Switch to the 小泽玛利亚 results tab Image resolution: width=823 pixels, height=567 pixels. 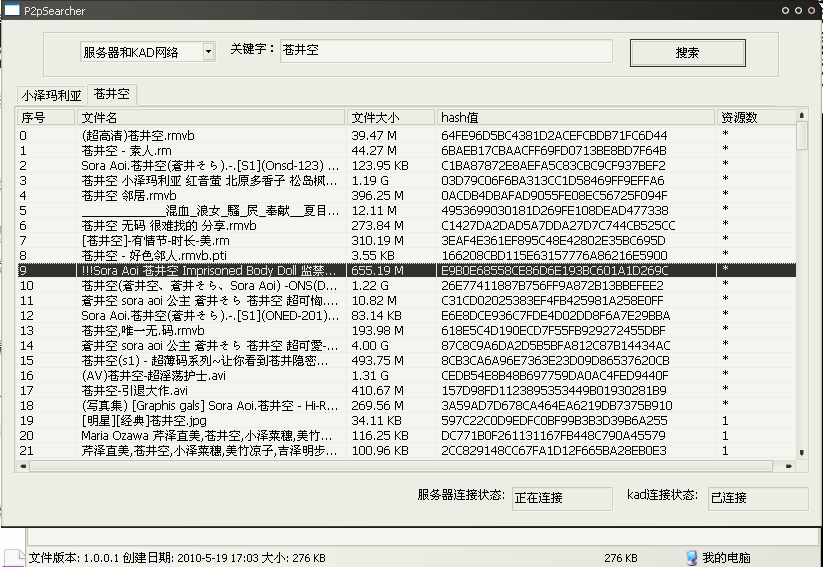point(51,95)
